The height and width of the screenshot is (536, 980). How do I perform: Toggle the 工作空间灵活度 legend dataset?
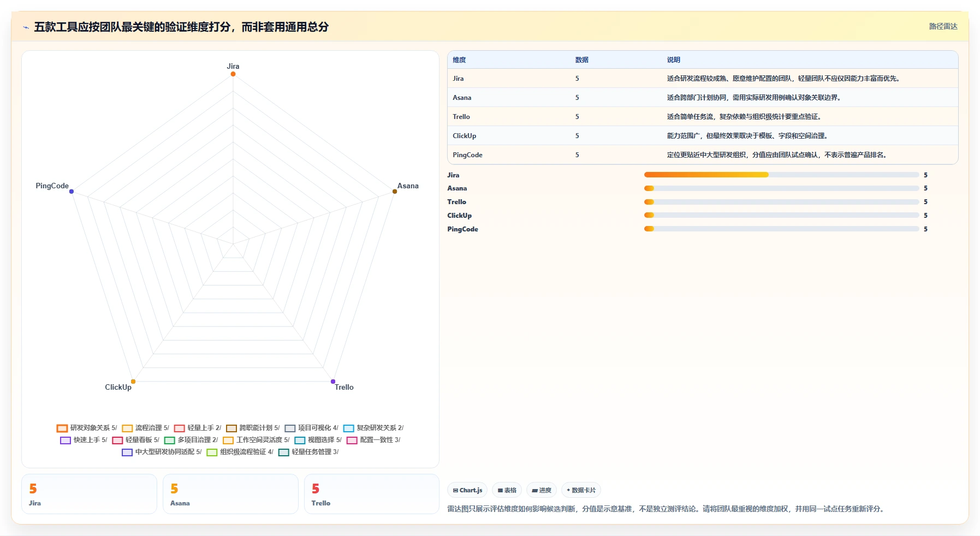pyautogui.click(x=256, y=440)
